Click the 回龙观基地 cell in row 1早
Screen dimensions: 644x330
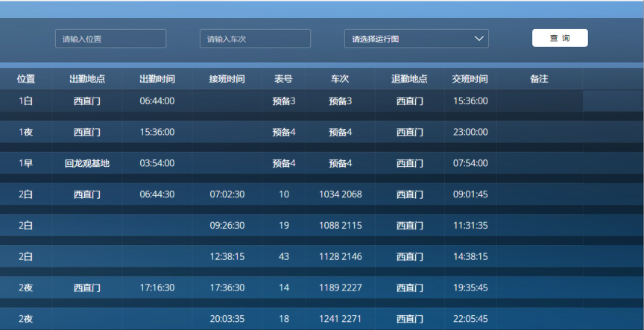[x=87, y=163]
